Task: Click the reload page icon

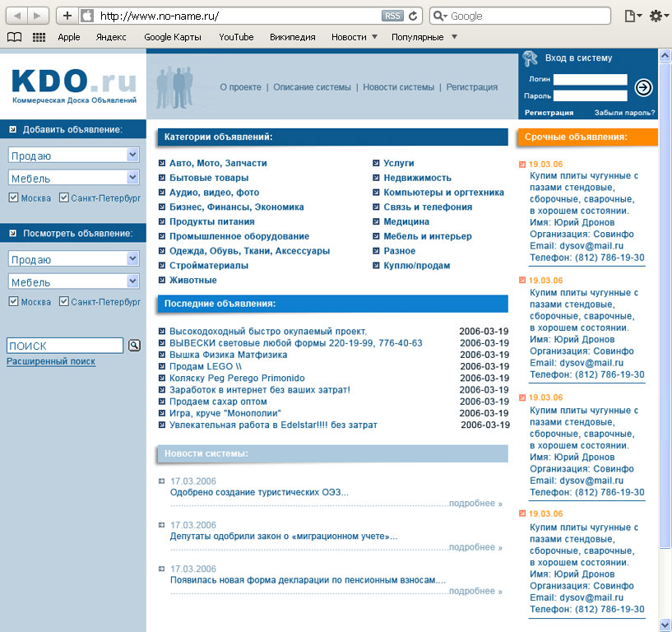Action: 413,16
